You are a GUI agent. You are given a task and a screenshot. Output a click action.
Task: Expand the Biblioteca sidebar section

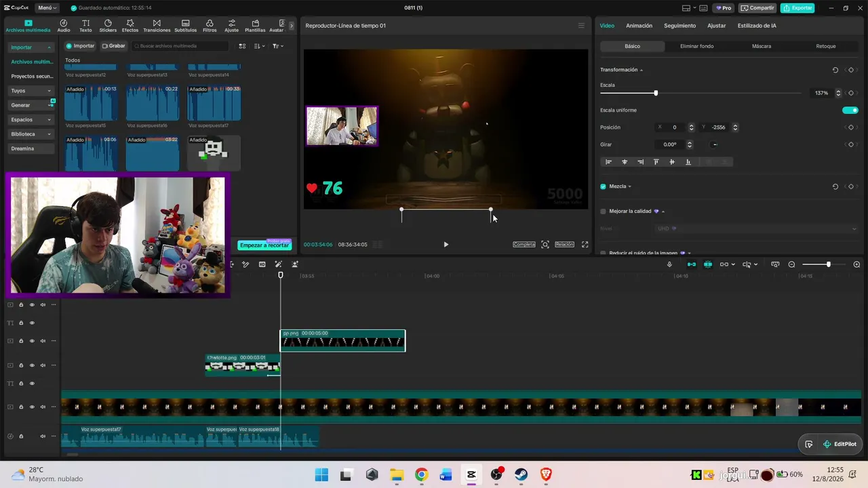click(49, 134)
